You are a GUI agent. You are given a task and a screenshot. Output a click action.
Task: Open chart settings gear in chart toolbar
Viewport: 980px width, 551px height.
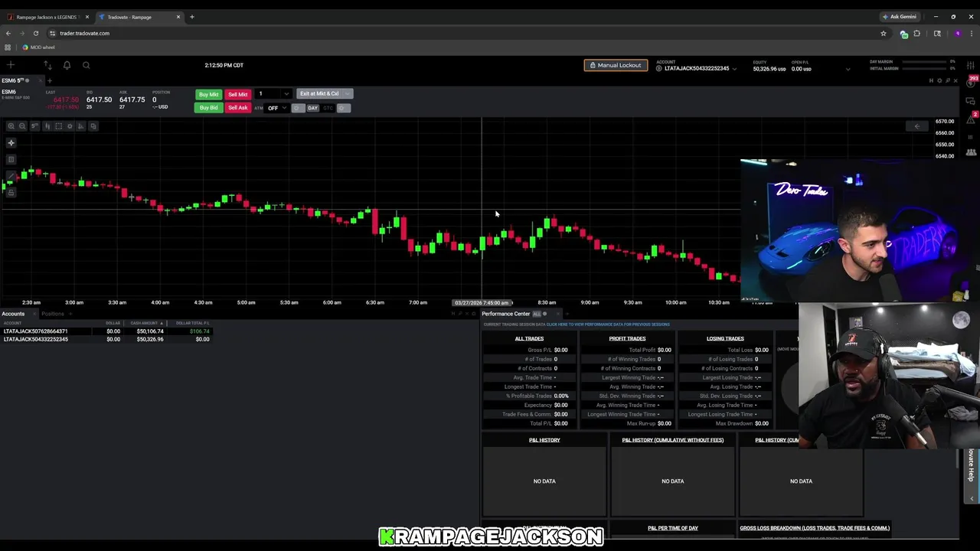point(70,126)
